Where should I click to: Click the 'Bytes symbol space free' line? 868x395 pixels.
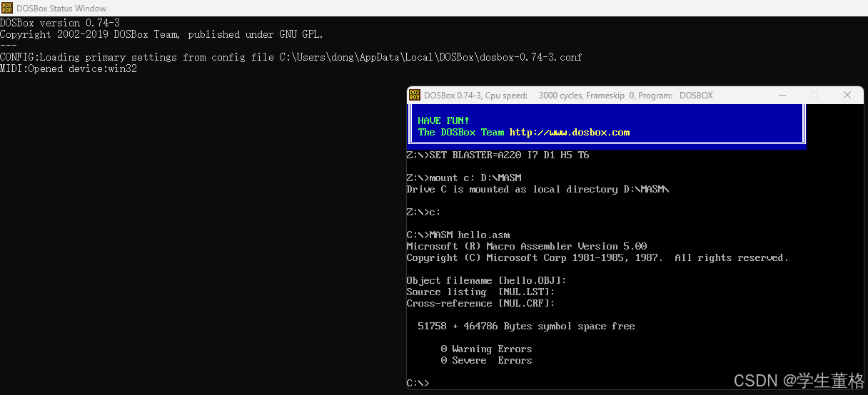pos(527,326)
